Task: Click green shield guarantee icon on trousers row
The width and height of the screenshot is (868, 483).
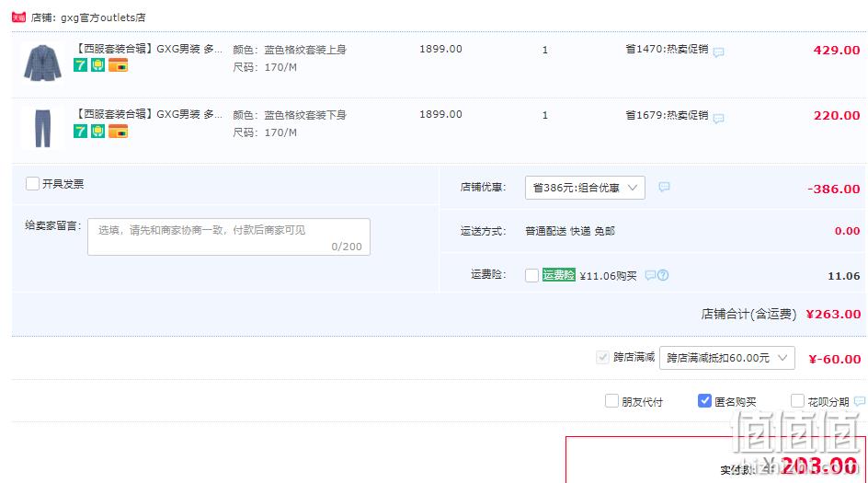Action: pyautogui.click(x=98, y=131)
